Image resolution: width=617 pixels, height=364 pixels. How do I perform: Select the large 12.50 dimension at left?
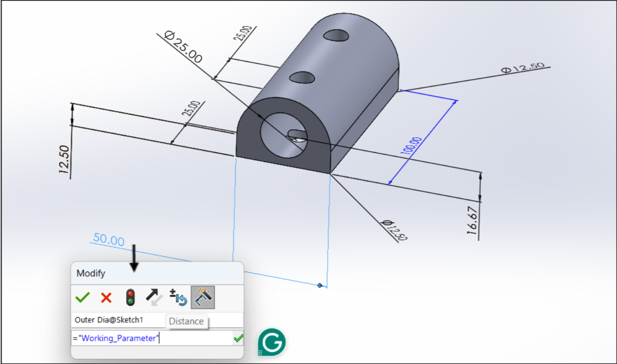click(x=65, y=160)
